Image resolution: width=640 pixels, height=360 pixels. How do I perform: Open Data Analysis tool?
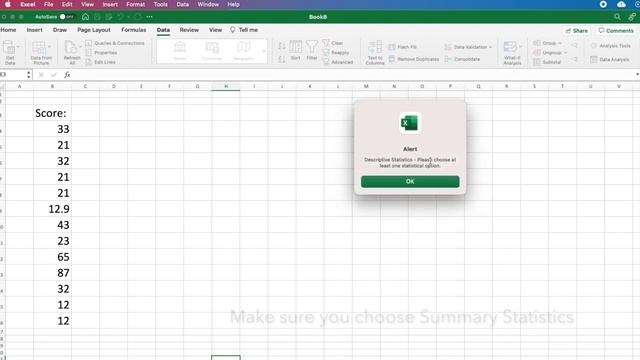pyautogui.click(x=609, y=60)
